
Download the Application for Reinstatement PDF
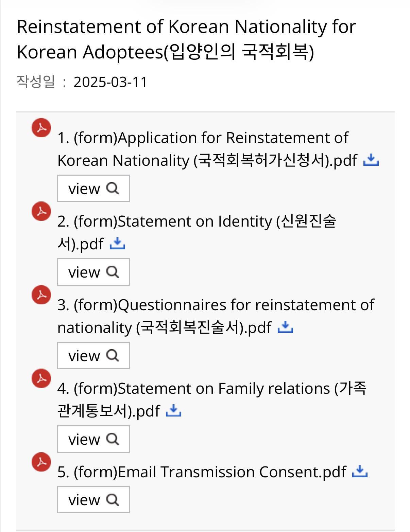[371, 159]
